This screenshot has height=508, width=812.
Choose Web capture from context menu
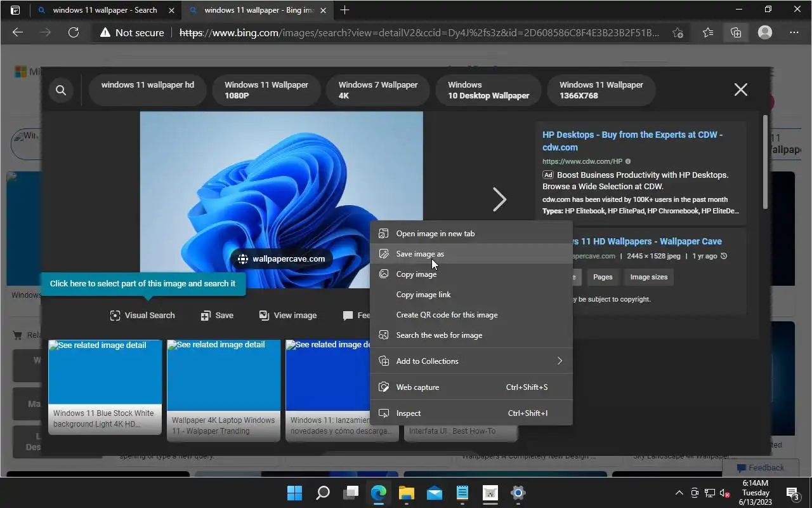pyautogui.click(x=471, y=387)
